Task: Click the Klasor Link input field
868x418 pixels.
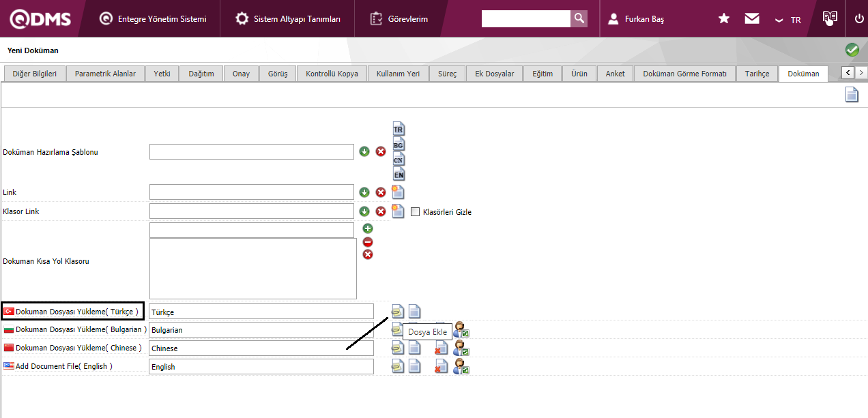Action: 252,211
